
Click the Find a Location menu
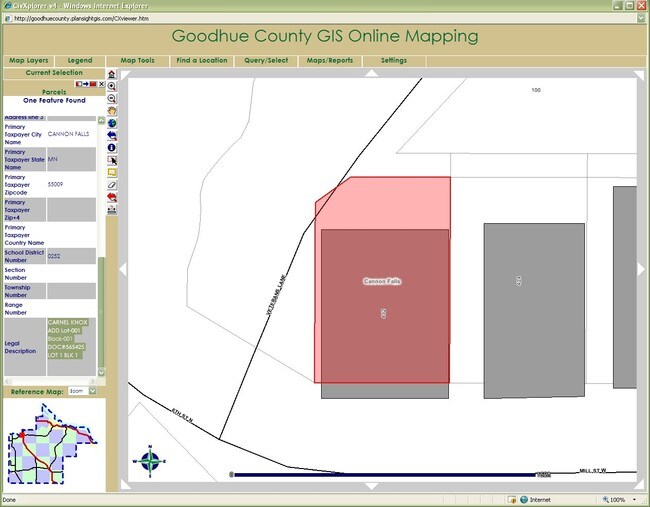tap(202, 61)
